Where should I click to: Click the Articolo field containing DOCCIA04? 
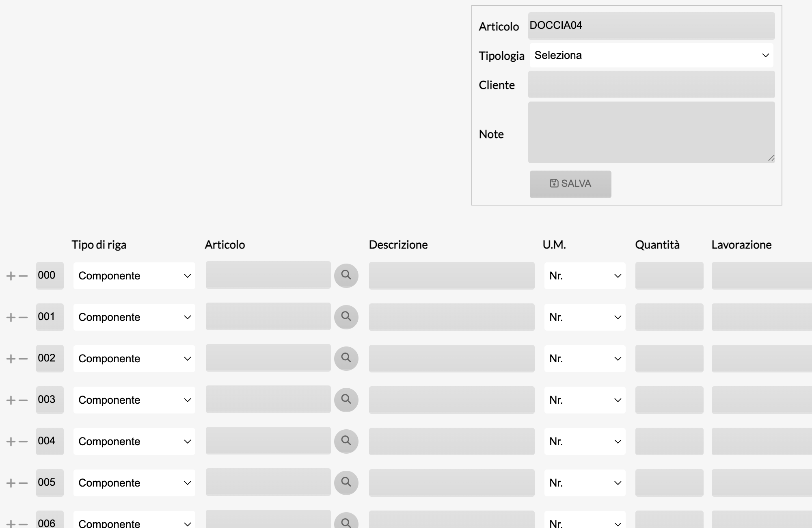tap(651, 26)
